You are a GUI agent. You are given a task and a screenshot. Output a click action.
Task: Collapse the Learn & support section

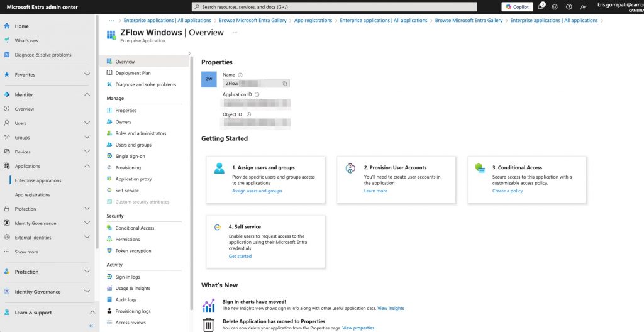pos(92,313)
